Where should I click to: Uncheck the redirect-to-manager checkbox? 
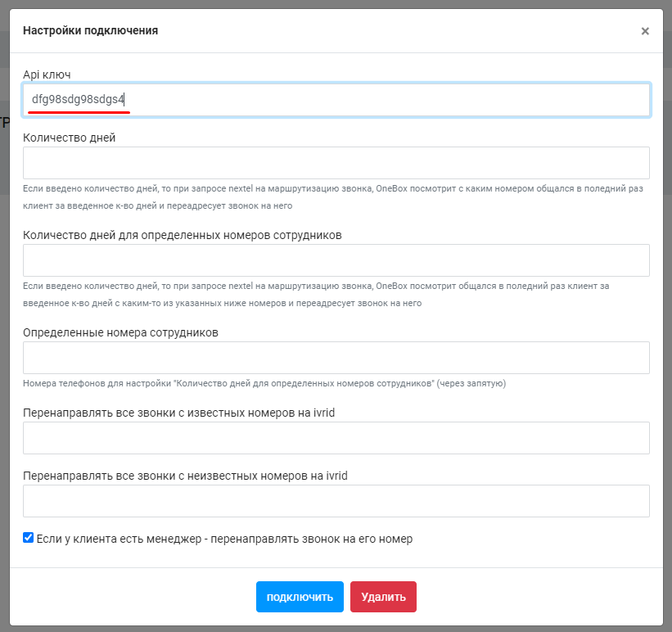coord(29,538)
